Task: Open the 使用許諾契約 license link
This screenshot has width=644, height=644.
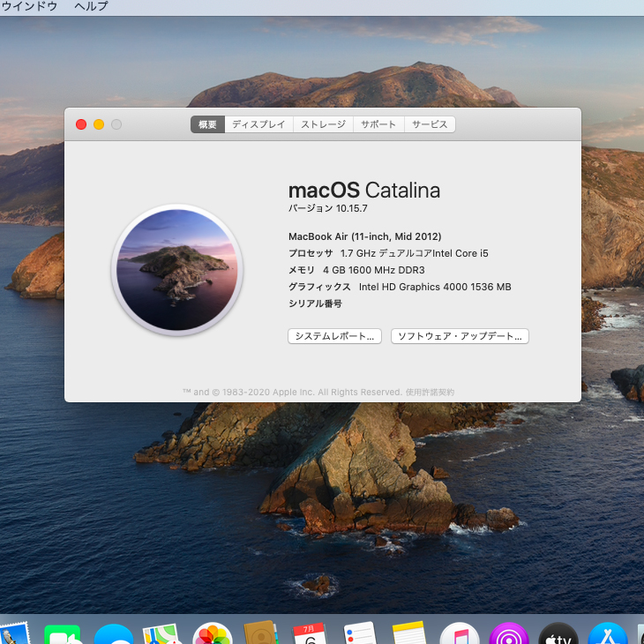Action: [431, 392]
